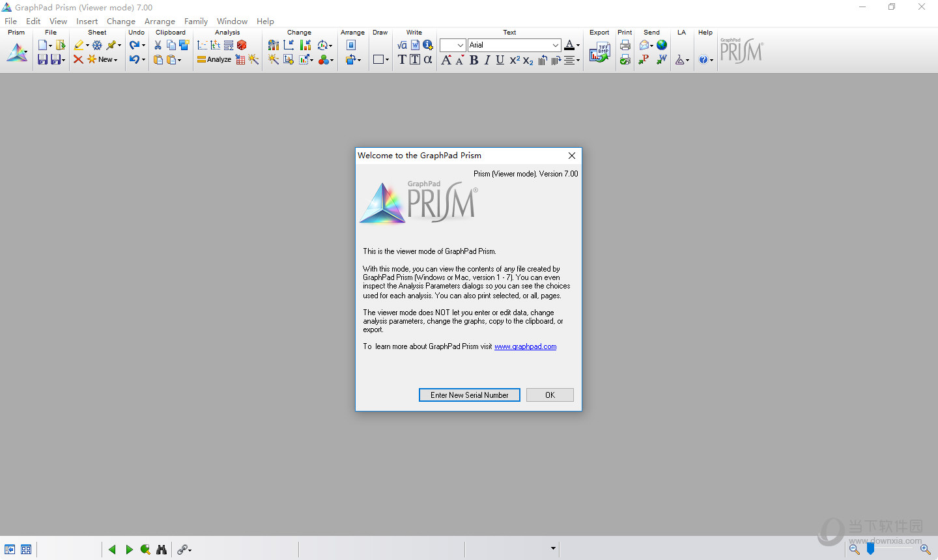Click Enter New Serial Number button
The image size is (938, 560).
point(470,395)
